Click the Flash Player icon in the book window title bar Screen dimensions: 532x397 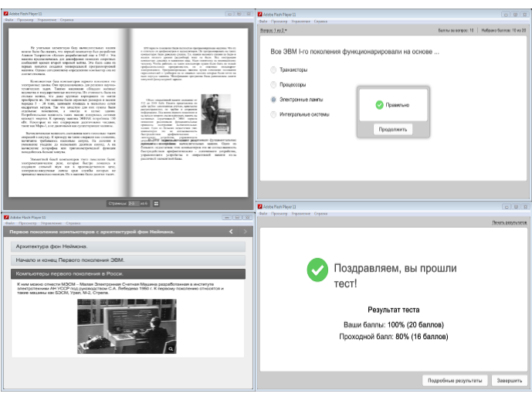coord(7,15)
